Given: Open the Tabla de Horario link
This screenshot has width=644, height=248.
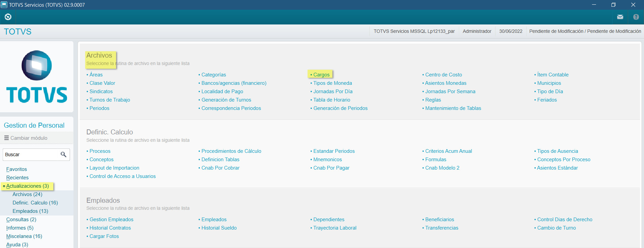Looking at the screenshot, I should coord(332,100).
